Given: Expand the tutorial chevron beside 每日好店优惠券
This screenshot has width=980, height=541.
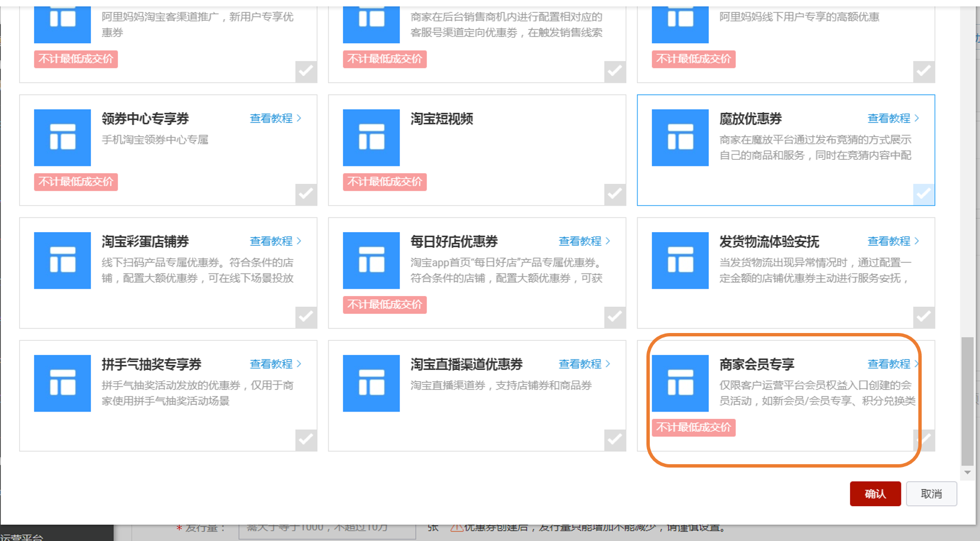Looking at the screenshot, I should coord(609,241).
